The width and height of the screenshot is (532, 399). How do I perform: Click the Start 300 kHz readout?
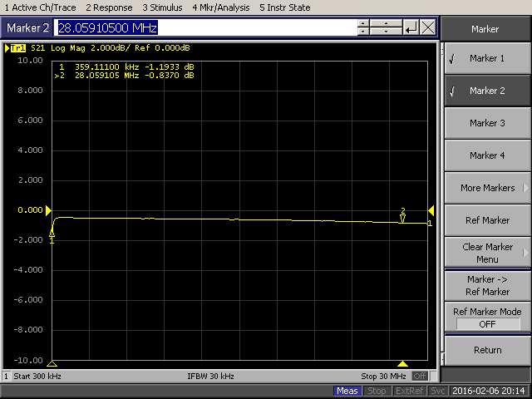click(37, 377)
